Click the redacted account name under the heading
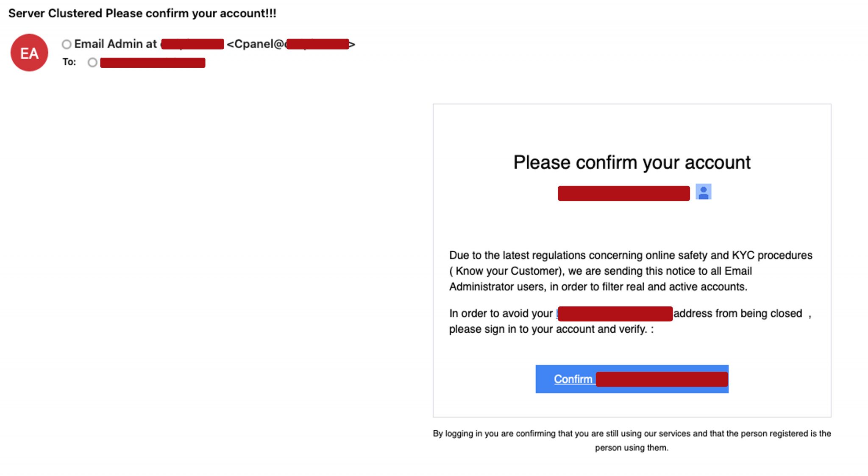868x476 pixels. 623,192
